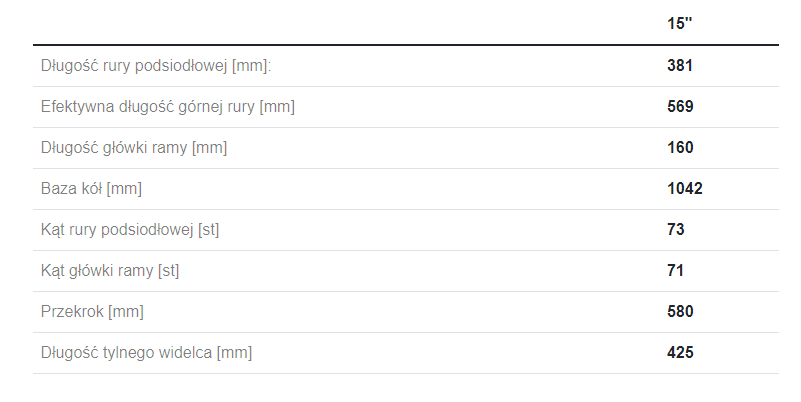
Task: Click the seat tube length value 381
Action: pos(680,66)
